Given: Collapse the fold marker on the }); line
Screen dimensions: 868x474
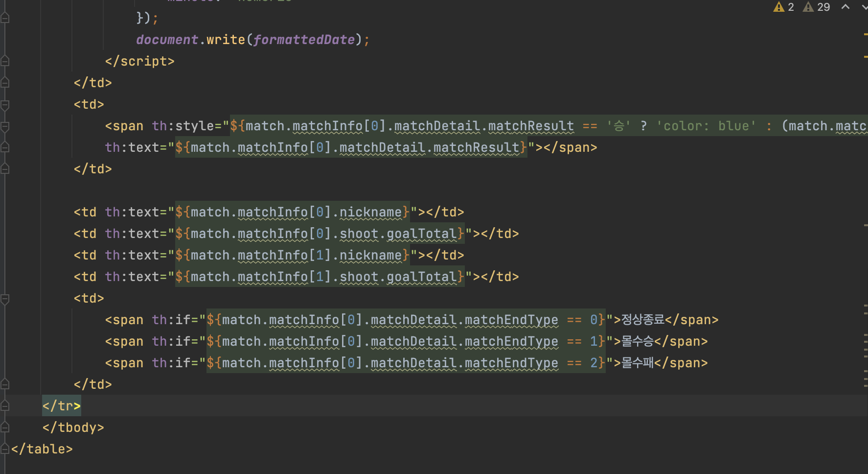Looking at the screenshot, I should click(5, 18).
